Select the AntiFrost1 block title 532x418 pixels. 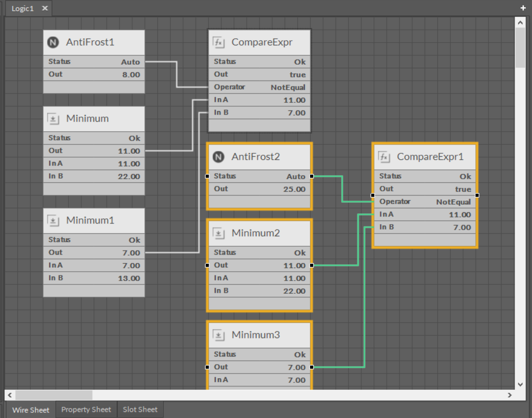click(x=90, y=42)
